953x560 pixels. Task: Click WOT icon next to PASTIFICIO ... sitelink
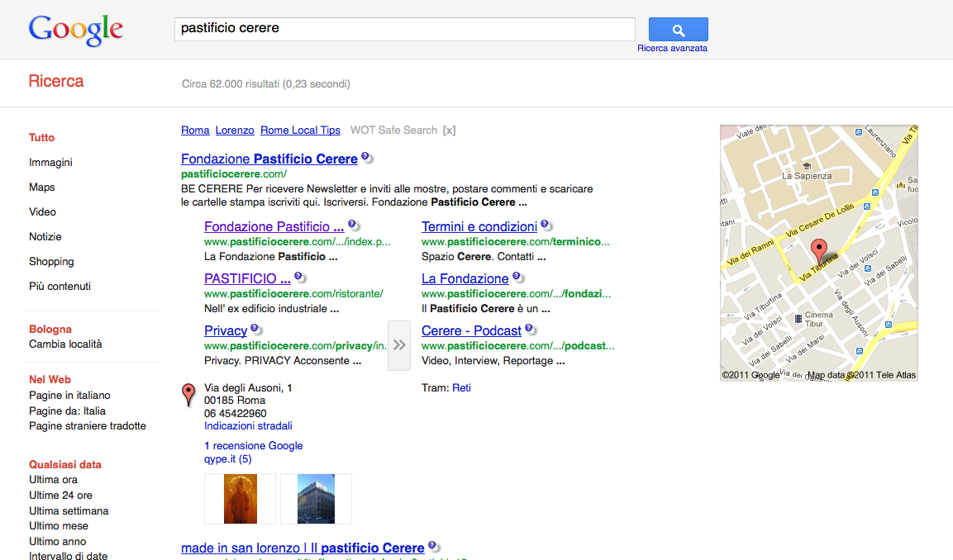click(300, 278)
